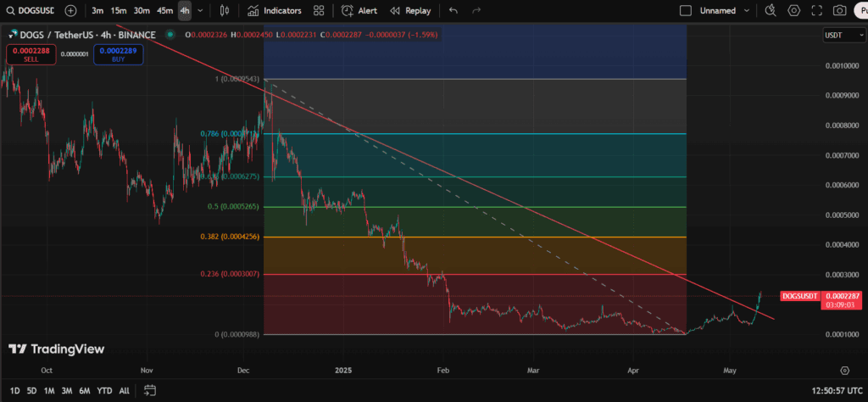The height and width of the screenshot is (402, 868).
Task: Click the undo arrow
Action: [x=453, y=11]
